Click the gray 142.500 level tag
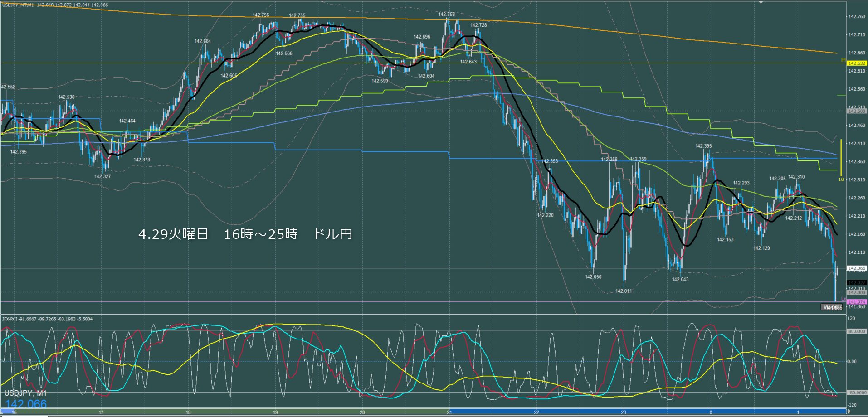This screenshot has height=417, width=868. (x=857, y=111)
